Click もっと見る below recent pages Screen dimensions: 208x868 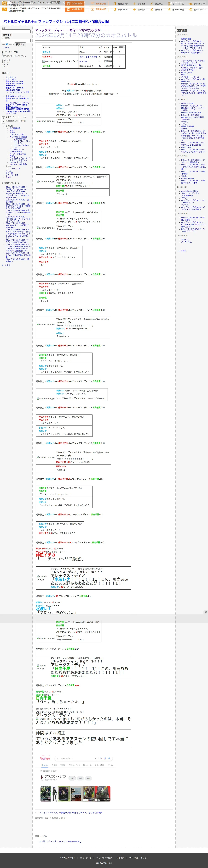[x=6, y=265]
